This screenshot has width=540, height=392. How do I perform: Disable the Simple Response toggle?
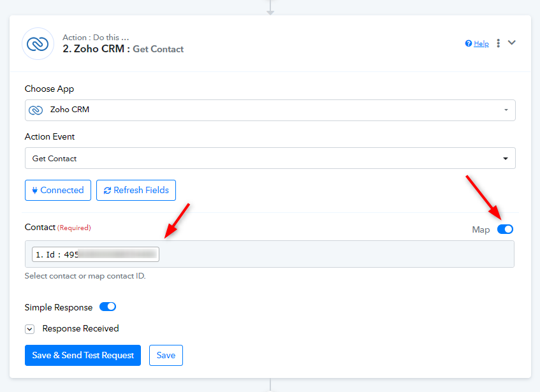[x=108, y=307]
